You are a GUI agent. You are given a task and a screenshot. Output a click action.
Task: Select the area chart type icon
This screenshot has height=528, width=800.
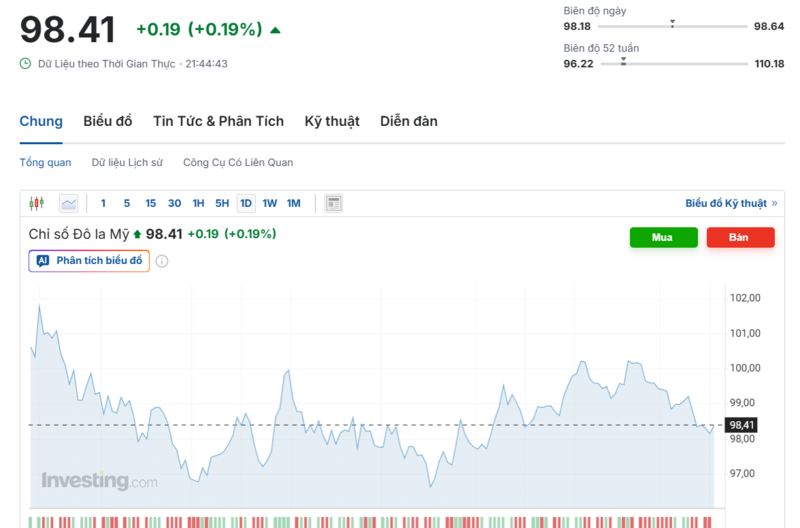(68, 203)
